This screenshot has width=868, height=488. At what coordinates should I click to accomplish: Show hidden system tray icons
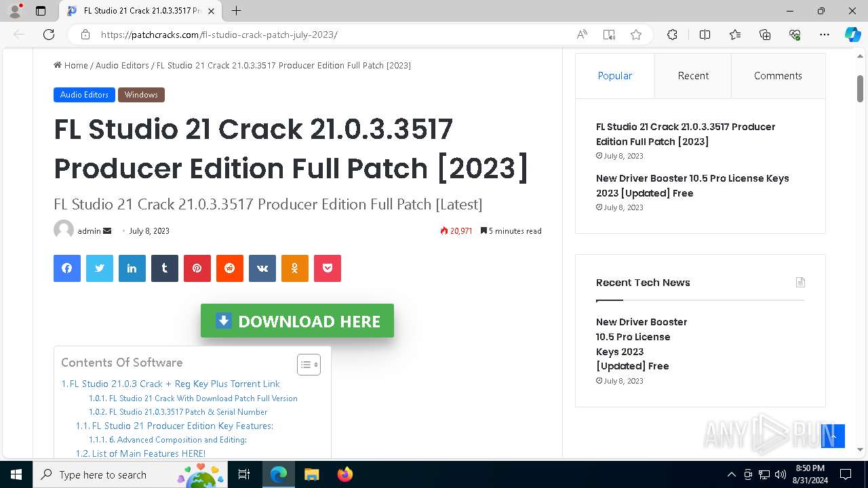coord(731,474)
